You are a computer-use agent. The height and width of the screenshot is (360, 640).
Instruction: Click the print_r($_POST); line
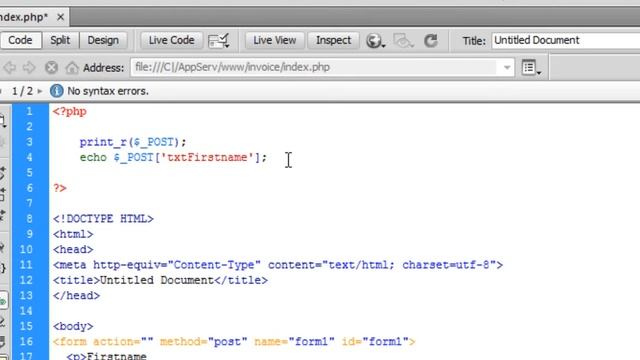coord(133,142)
